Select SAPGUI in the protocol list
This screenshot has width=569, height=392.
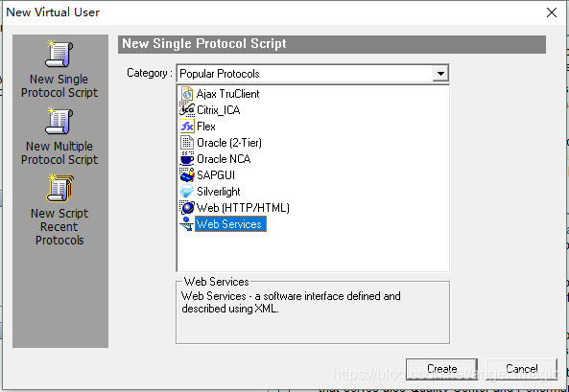coord(216,175)
